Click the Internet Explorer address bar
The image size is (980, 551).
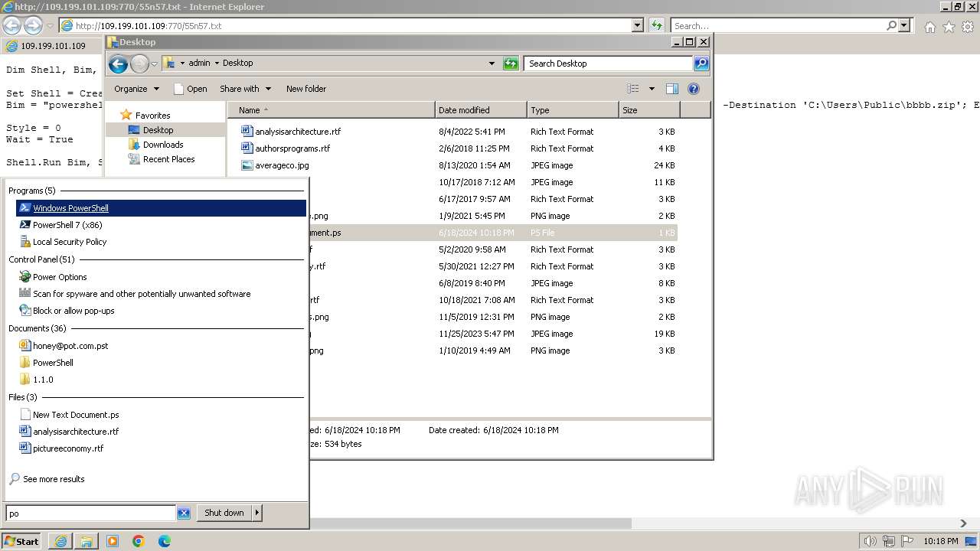[x=346, y=25]
